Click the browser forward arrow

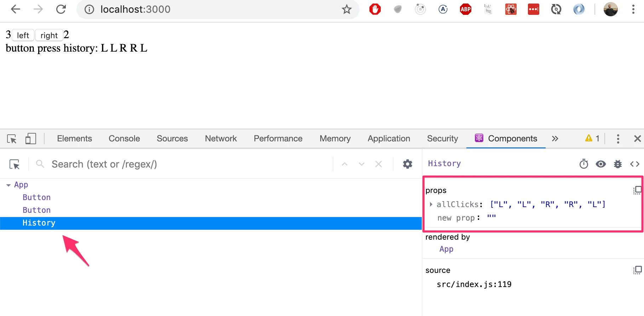click(x=38, y=9)
